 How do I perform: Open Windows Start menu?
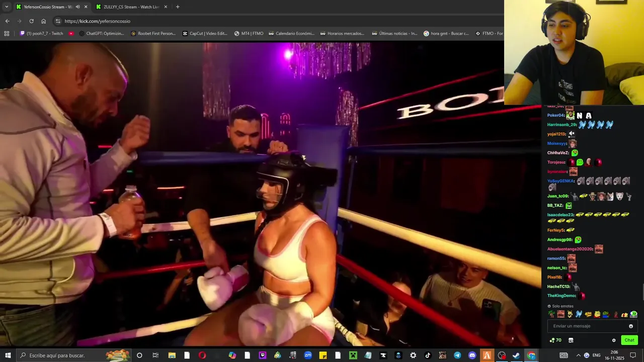(8, 355)
